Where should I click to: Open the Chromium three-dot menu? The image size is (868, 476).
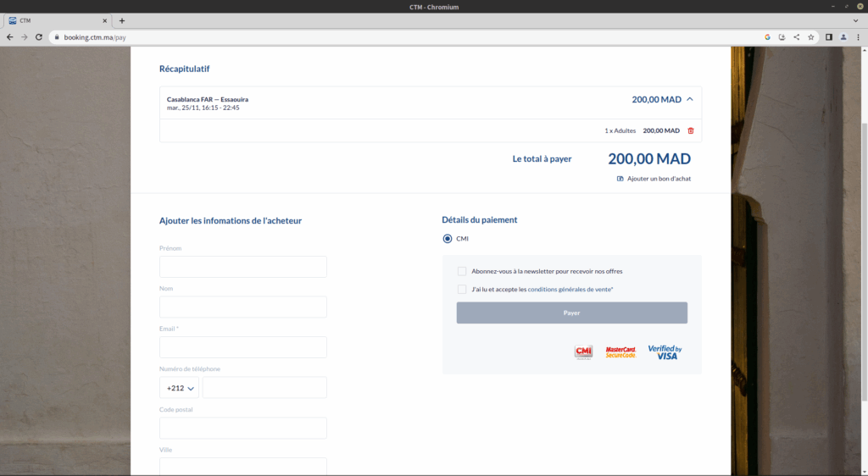858,37
